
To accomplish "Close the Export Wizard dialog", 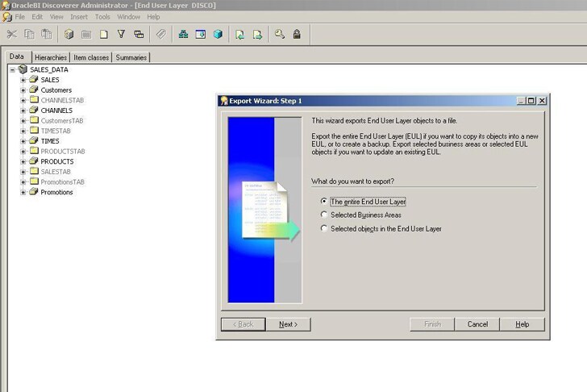I will (x=542, y=101).
